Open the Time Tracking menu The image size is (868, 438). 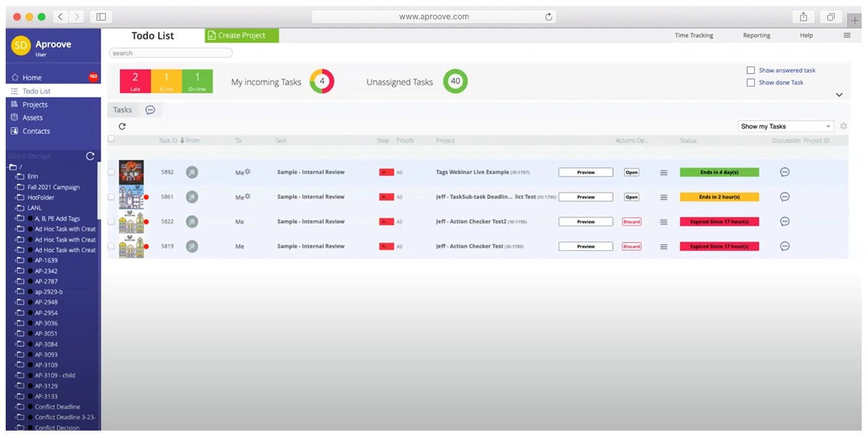pyautogui.click(x=694, y=35)
